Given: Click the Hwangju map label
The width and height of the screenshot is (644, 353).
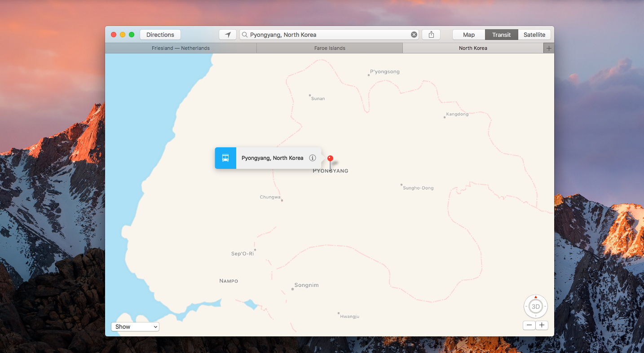Looking at the screenshot, I should click(350, 317).
